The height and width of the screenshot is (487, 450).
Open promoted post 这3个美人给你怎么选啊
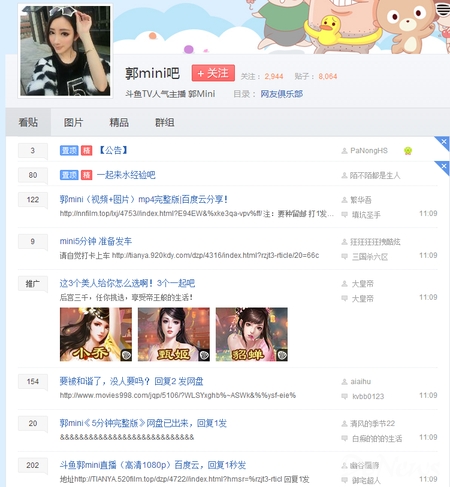[127, 283]
